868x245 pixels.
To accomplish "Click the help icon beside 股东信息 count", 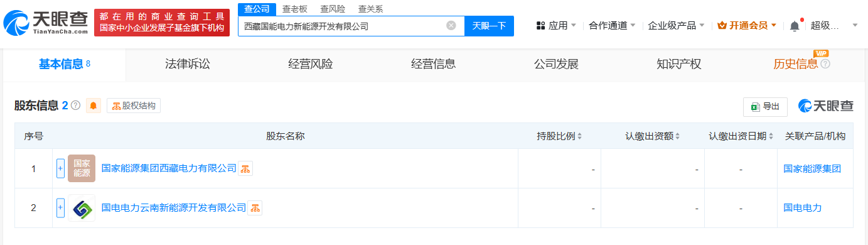I will pyautogui.click(x=75, y=106).
